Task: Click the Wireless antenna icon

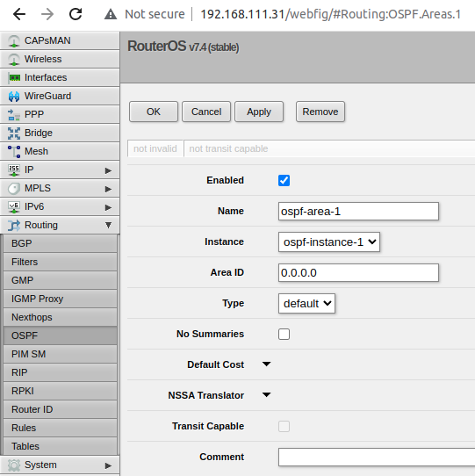Action: tap(14, 59)
